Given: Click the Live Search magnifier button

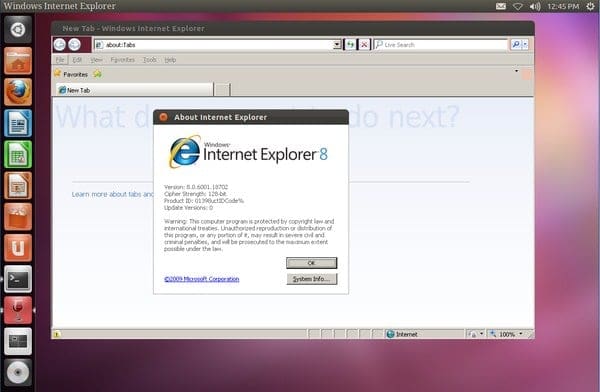Looking at the screenshot, I should (515, 45).
